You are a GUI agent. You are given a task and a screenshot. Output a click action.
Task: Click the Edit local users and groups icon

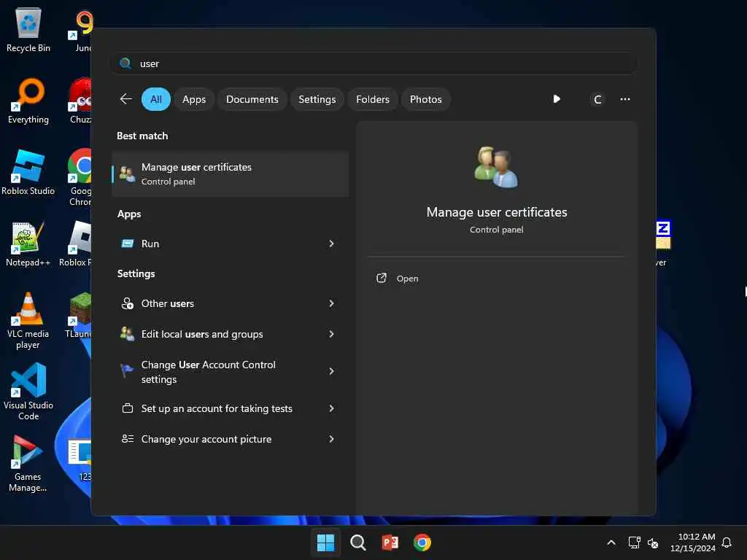coord(127,334)
